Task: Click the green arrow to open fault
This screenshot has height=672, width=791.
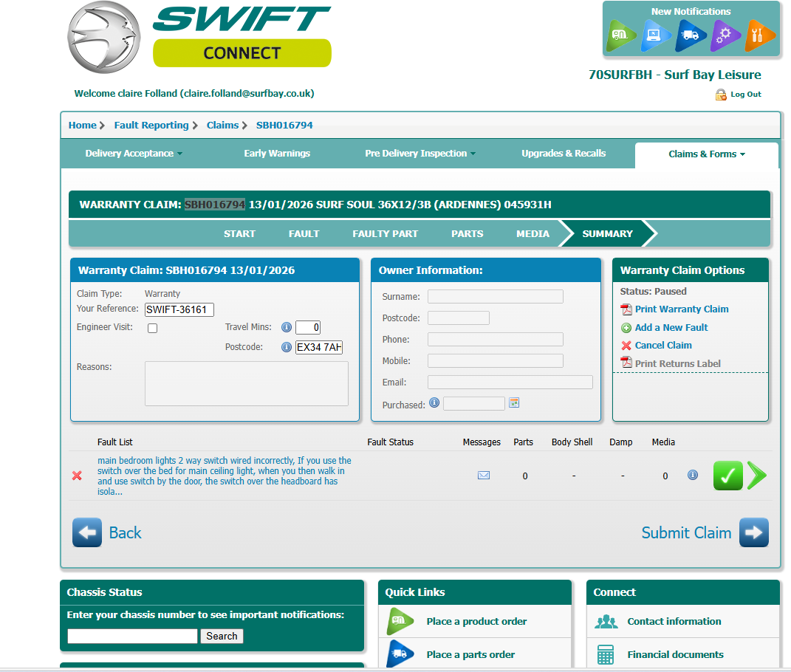Action: pyautogui.click(x=757, y=476)
